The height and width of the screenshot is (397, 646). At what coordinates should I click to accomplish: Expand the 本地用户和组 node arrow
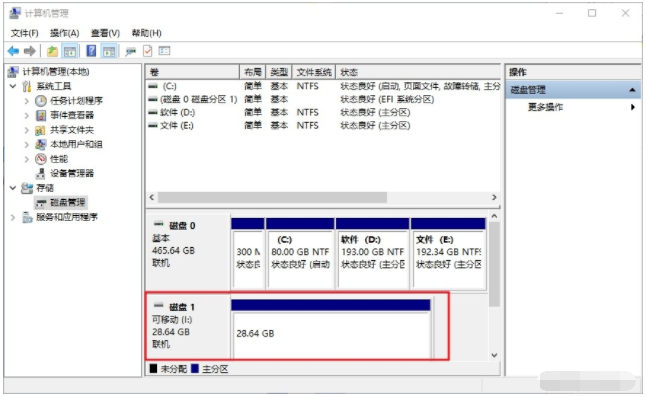[27, 145]
